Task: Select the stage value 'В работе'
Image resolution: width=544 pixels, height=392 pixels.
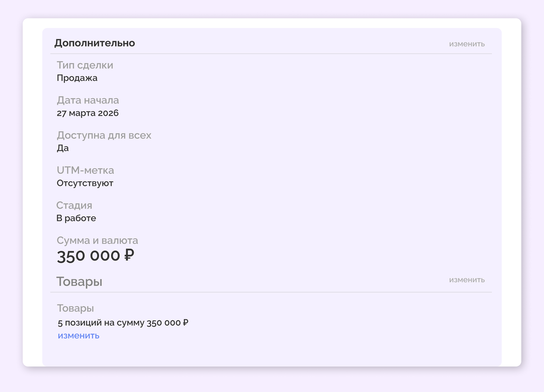Action: pos(76,218)
